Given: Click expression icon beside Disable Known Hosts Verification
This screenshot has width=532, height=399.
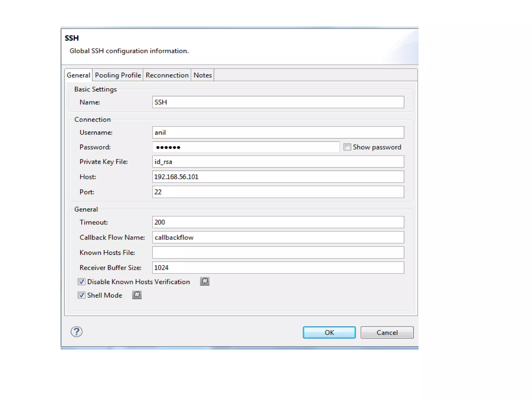Looking at the screenshot, I should point(204,281).
